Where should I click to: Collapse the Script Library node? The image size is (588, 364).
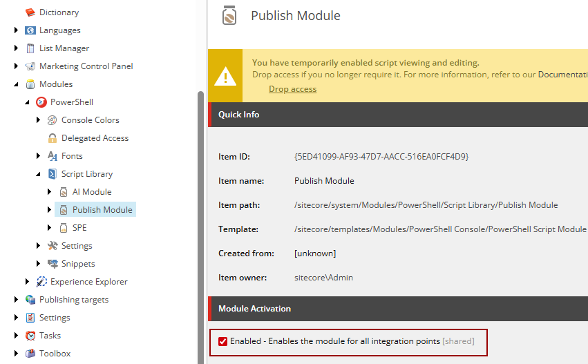coord(38,174)
